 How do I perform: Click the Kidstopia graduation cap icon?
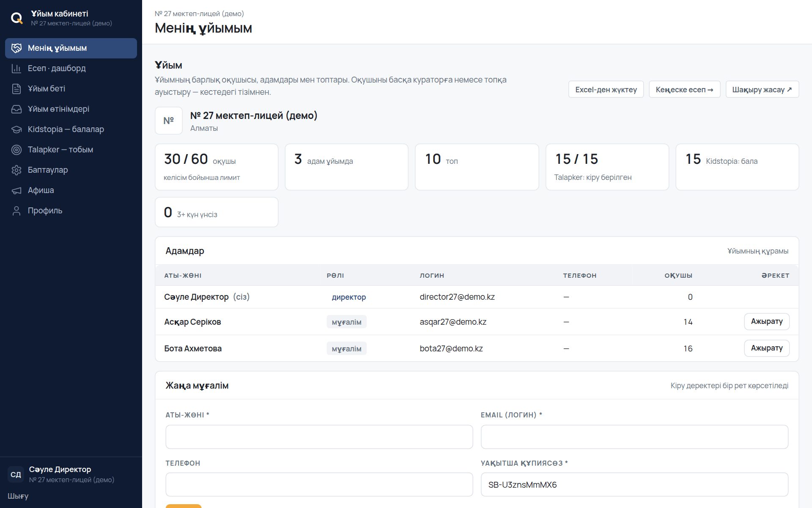pos(16,130)
